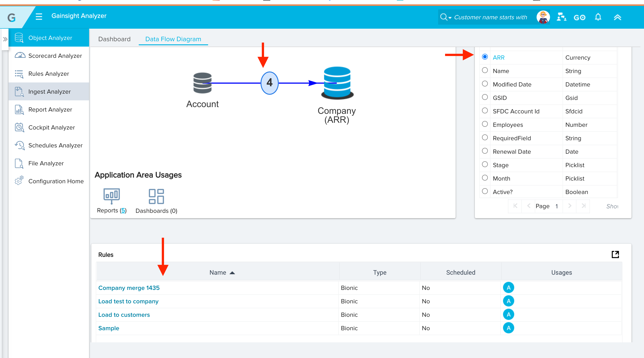Select the Name field radio button
The image size is (644, 358).
tap(485, 70)
